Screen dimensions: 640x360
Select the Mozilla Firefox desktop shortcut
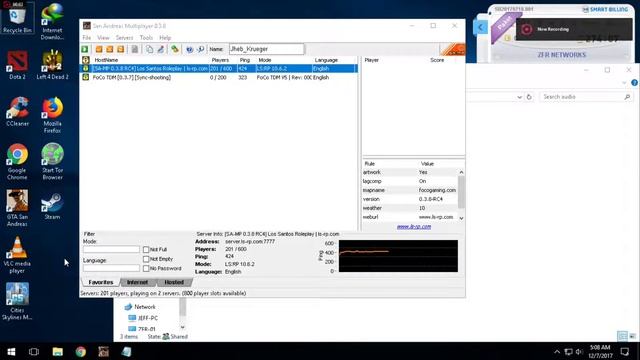tap(52, 115)
